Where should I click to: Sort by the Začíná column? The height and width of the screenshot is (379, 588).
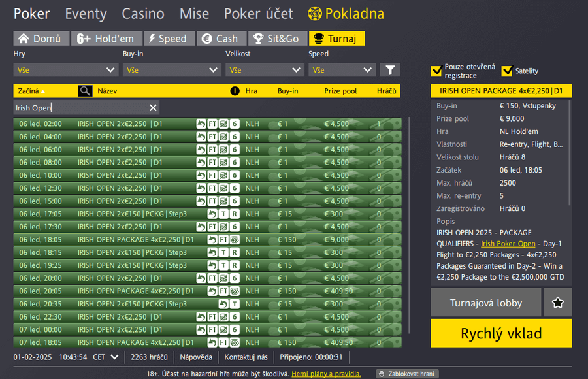(x=31, y=91)
